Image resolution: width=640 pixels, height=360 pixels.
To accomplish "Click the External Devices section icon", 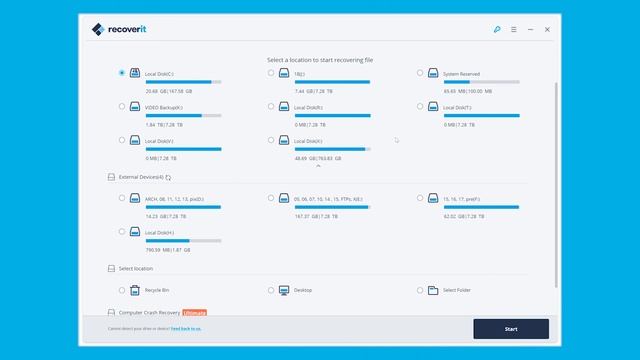I will (111, 177).
